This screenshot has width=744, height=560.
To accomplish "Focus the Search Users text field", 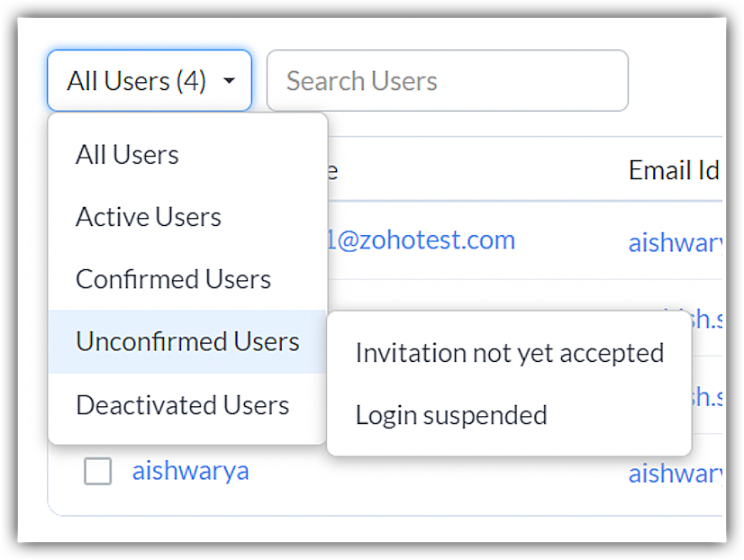I will [447, 81].
